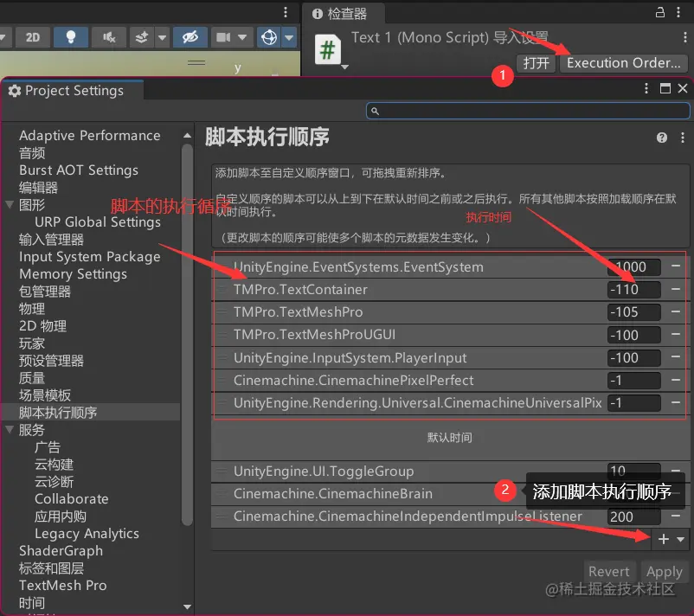The width and height of the screenshot is (694, 616).
Task: Open the Text 1 import settings kebab menu
Action: (x=685, y=37)
